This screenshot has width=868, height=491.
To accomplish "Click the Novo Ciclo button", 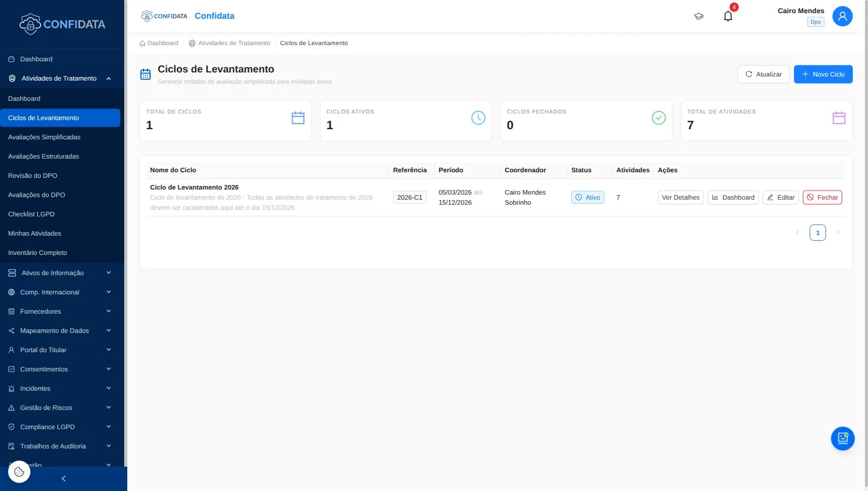I will tap(823, 74).
